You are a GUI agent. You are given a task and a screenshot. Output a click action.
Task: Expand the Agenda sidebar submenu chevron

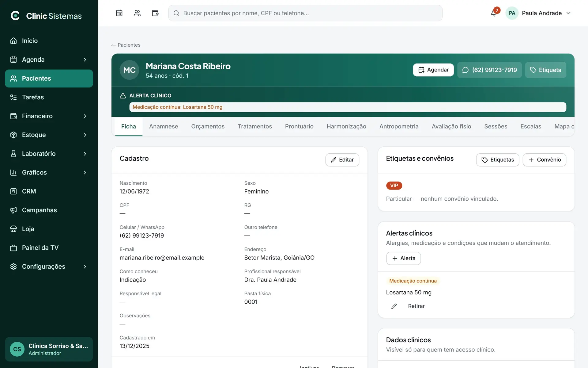tap(85, 59)
